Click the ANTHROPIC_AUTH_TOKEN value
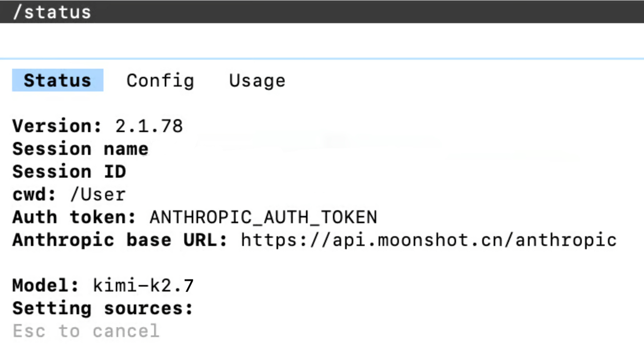Screen dimensions: 644x361 coord(263,218)
